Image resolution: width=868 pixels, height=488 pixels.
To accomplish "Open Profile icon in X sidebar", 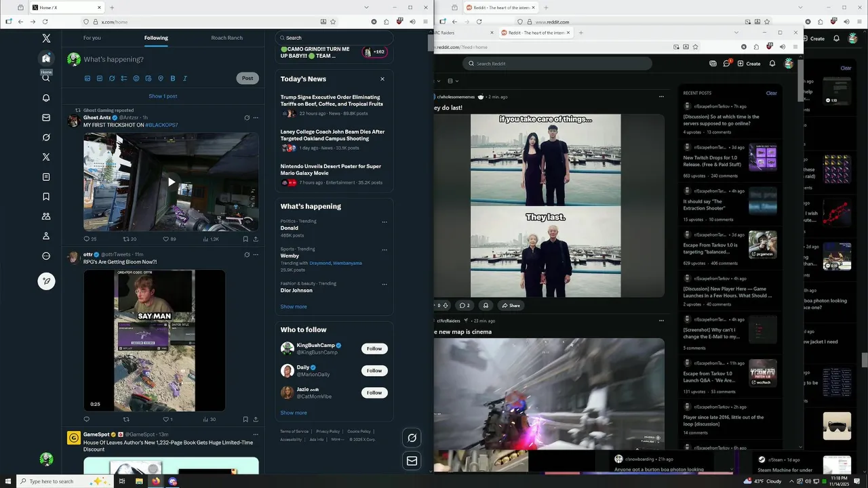I will (46, 236).
